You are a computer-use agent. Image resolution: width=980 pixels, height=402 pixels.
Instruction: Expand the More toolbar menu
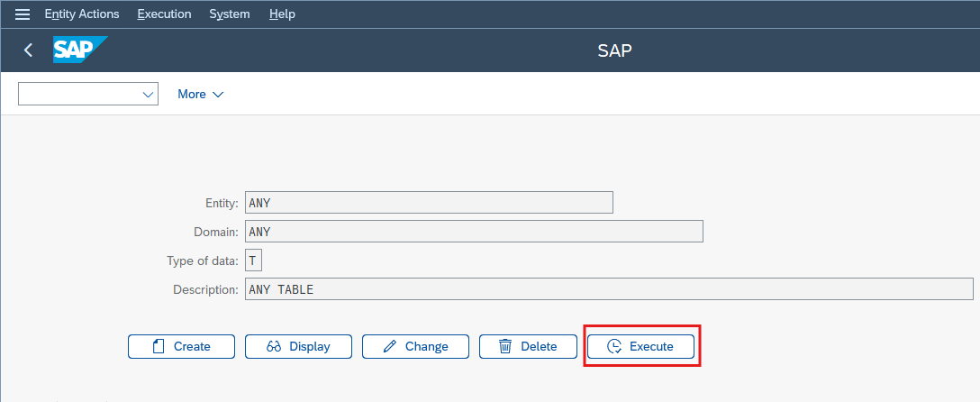coord(200,95)
